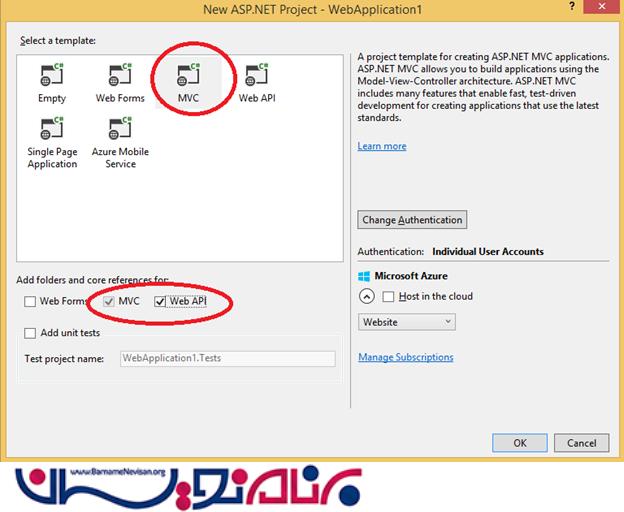
Task: Click the 'Test project name:' label
Action: point(64,359)
